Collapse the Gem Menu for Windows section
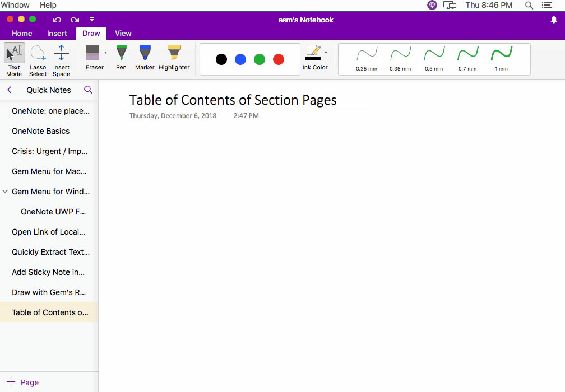 click(5, 192)
